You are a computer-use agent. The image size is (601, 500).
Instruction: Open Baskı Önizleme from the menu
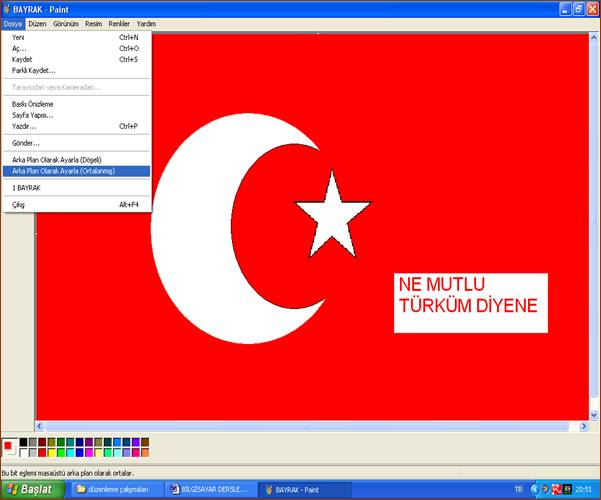(76, 104)
